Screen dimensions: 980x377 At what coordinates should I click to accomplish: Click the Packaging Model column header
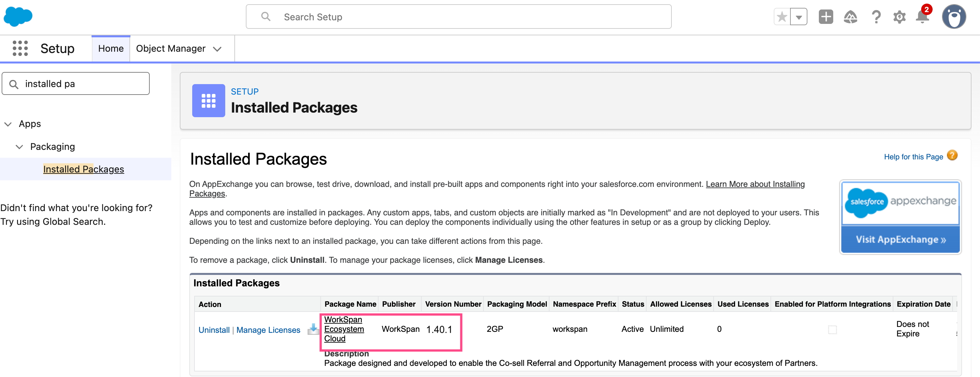pos(517,304)
